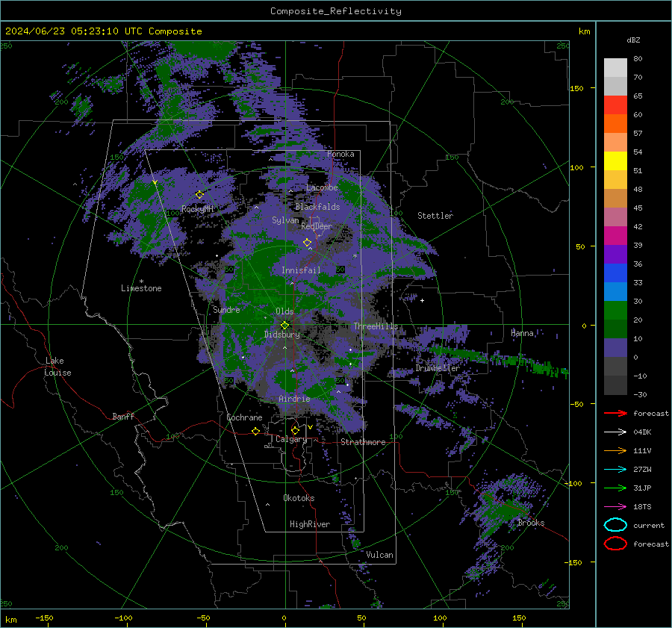Select the yellow 54 dBZ color swatch
This screenshot has height=628, width=672.
pos(615,161)
